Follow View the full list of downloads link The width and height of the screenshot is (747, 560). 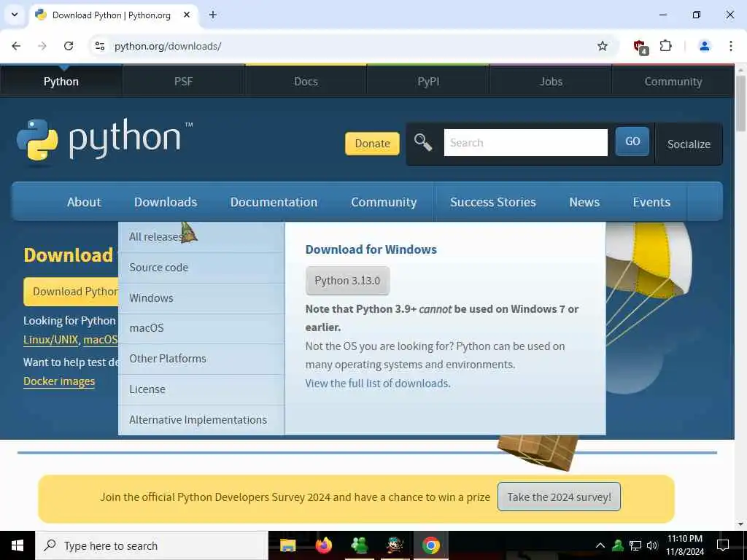[x=378, y=384]
